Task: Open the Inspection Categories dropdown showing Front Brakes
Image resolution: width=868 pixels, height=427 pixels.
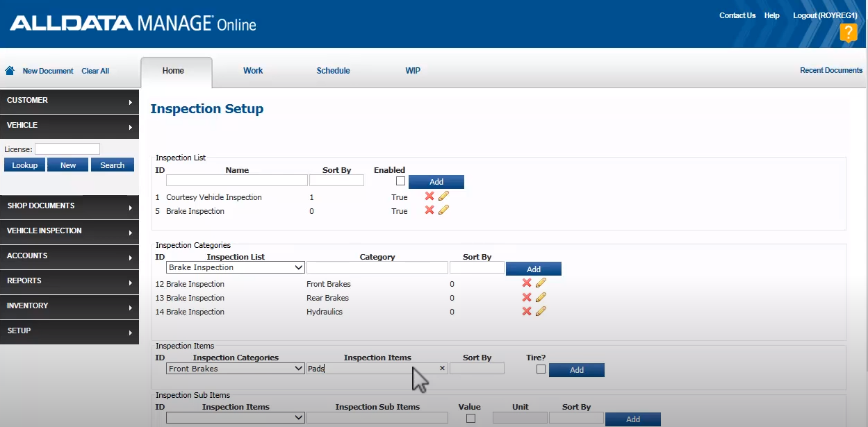Action: (236, 369)
